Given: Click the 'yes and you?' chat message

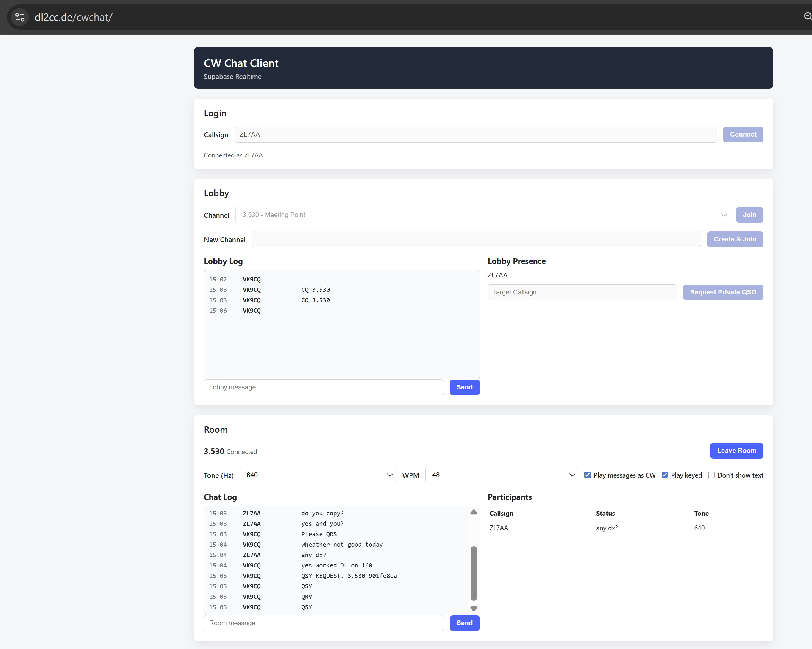Looking at the screenshot, I should click(322, 524).
